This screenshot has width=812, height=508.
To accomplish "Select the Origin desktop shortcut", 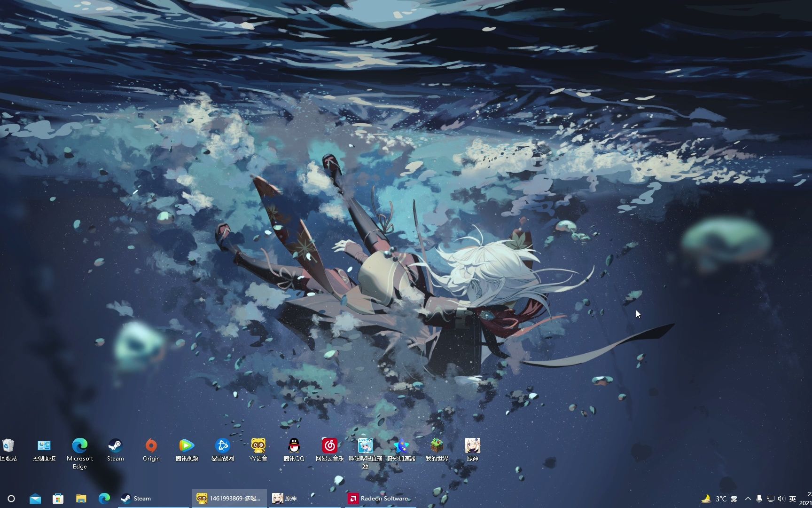I will [151, 450].
